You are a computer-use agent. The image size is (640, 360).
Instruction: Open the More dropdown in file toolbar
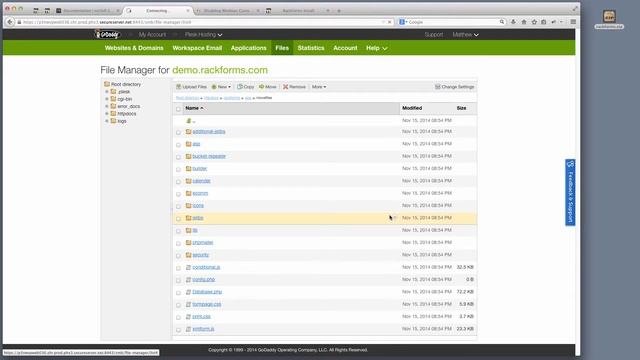click(319, 87)
